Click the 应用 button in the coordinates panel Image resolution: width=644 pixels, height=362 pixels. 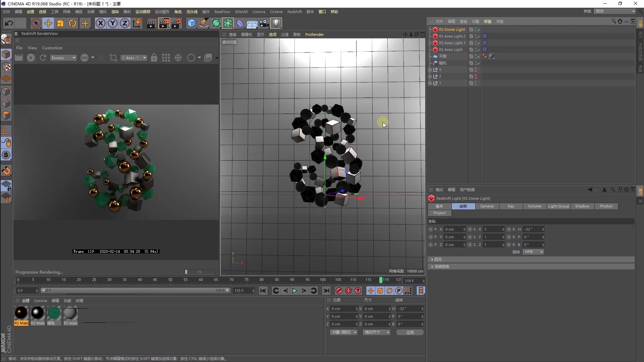[410, 332]
